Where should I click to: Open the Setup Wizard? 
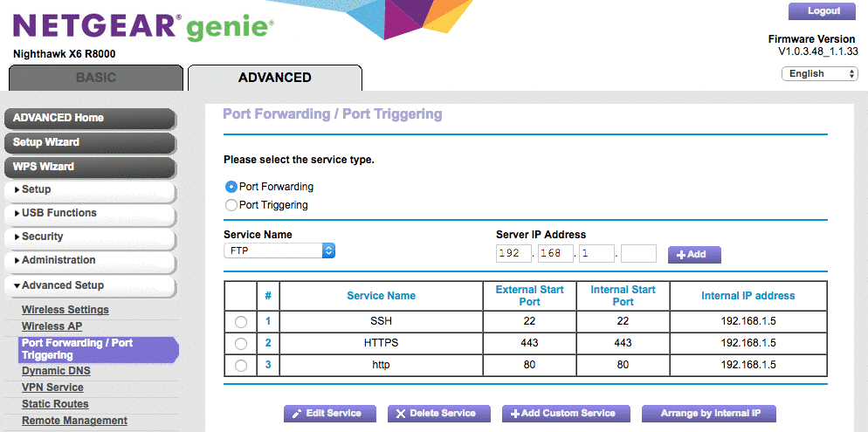pos(90,143)
